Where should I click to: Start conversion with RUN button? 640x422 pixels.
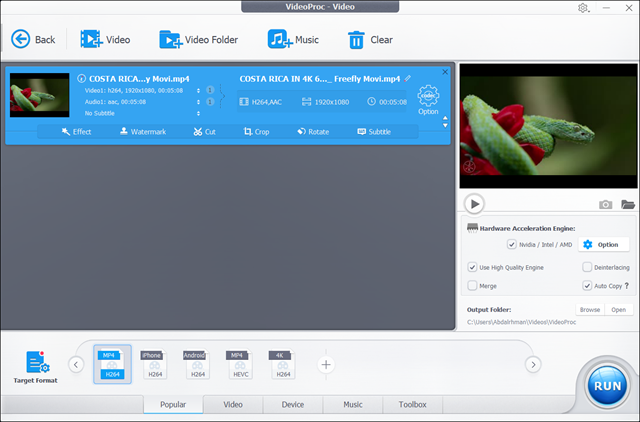coord(607,386)
